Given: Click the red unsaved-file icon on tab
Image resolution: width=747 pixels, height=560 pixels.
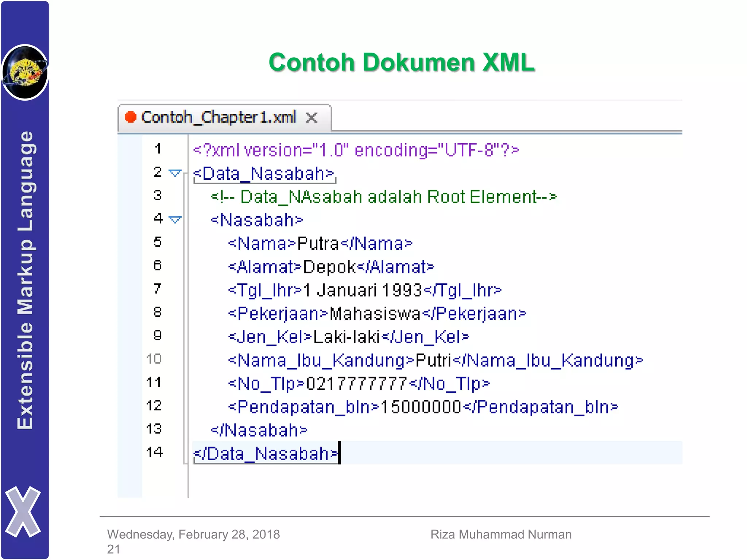Looking at the screenshot, I should pos(130,117).
